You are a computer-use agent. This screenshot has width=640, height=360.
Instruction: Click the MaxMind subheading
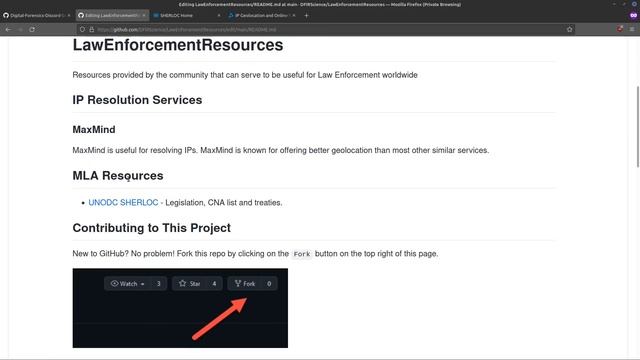coord(94,129)
